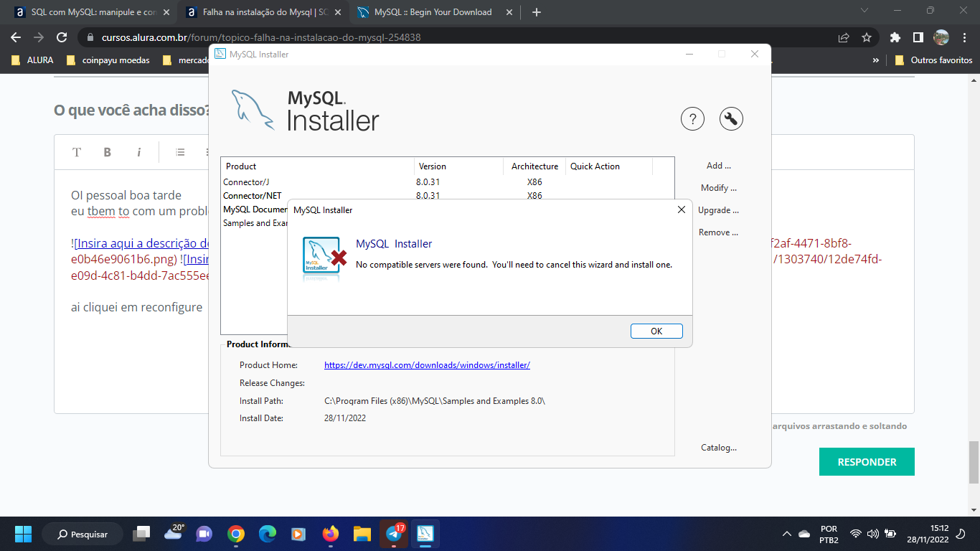
Task: Click the browser address bar
Action: 459,37
